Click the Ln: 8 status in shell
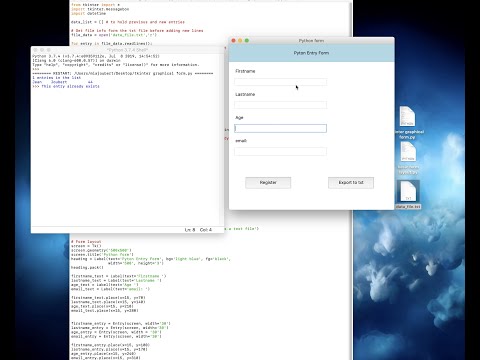480x360 pixels. (x=190, y=230)
